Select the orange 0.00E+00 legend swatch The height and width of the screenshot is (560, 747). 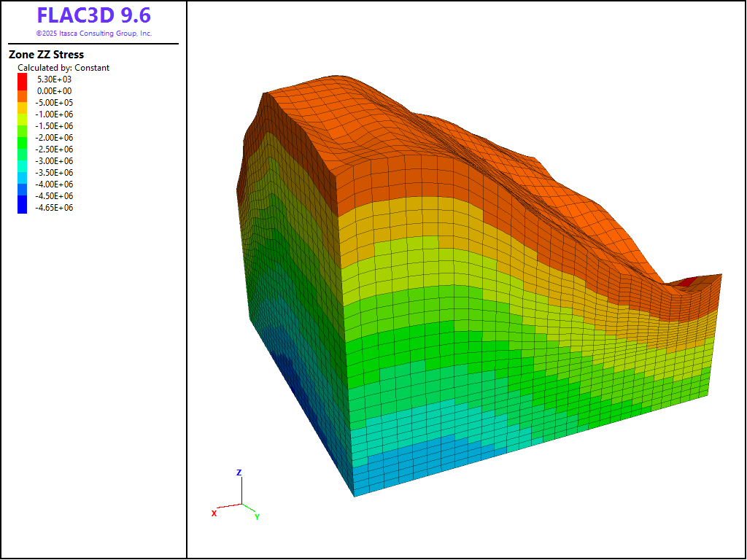tap(22, 91)
